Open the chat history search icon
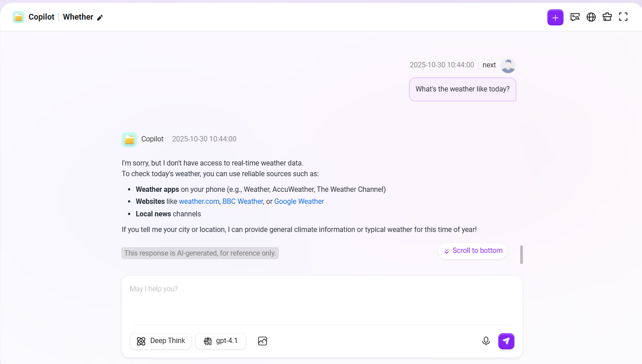This screenshot has height=364, width=642. coord(575,17)
